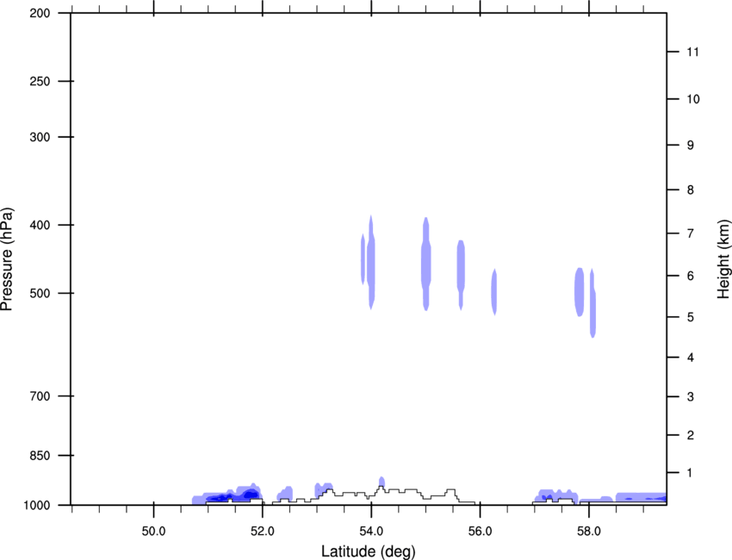
Task: Click the blue contour blob near 56.3 latitude
Action: point(494,292)
